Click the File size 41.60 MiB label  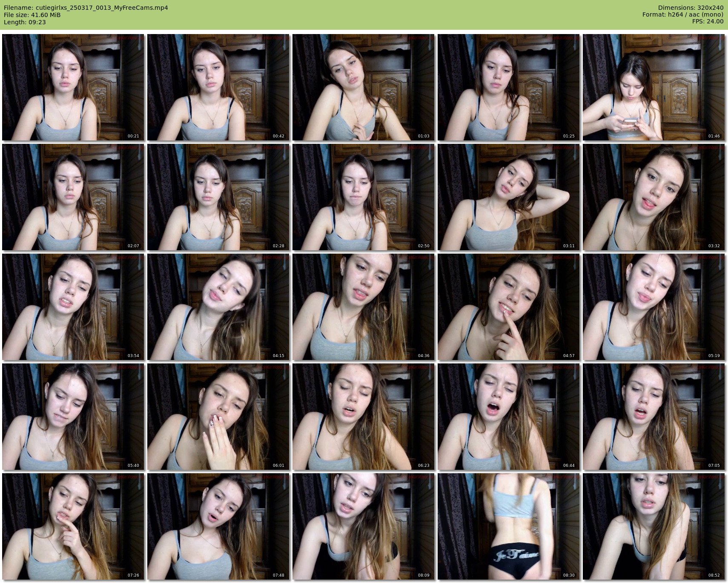pos(32,15)
